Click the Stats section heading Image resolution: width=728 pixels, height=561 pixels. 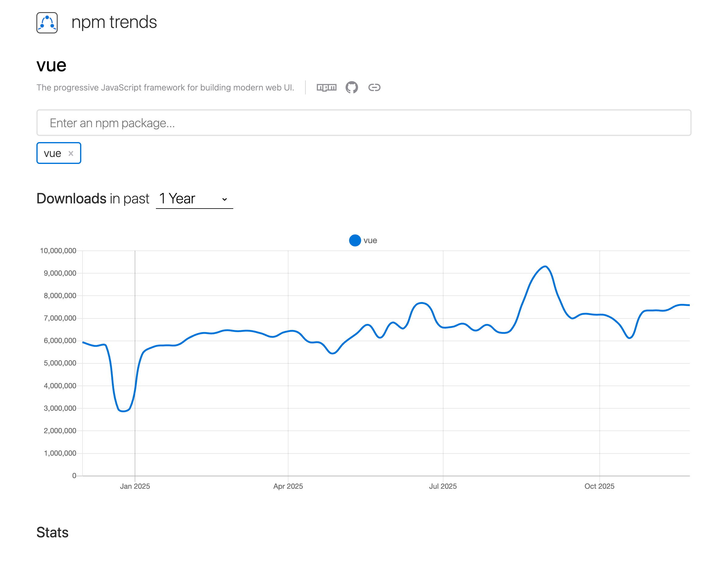[52, 532]
